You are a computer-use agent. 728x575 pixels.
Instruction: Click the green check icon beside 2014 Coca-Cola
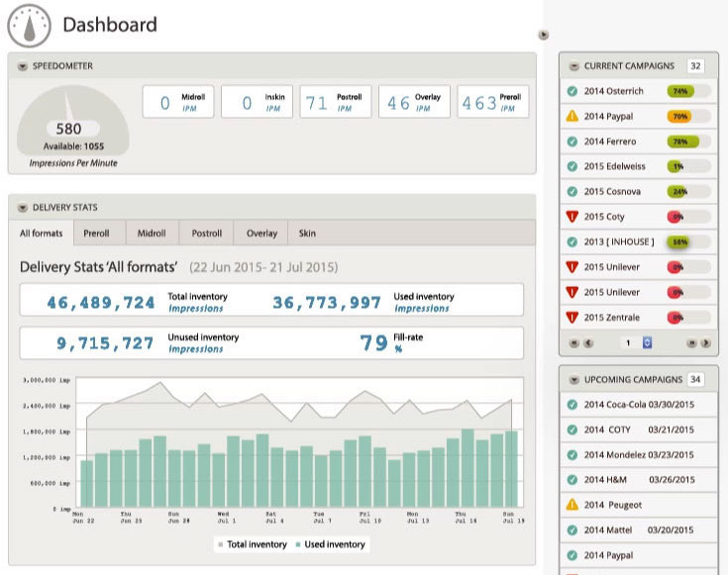[x=572, y=404]
